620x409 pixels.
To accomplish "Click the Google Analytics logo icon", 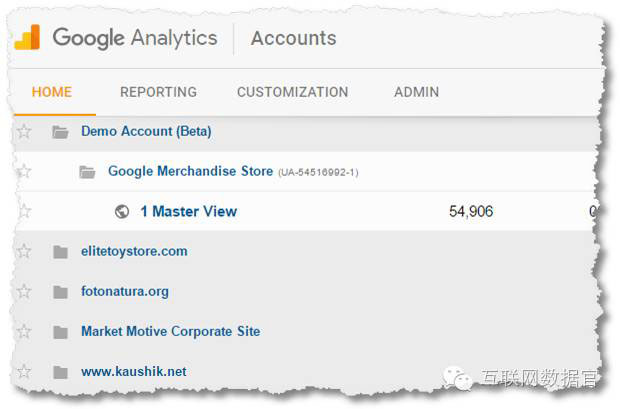I will [27, 38].
